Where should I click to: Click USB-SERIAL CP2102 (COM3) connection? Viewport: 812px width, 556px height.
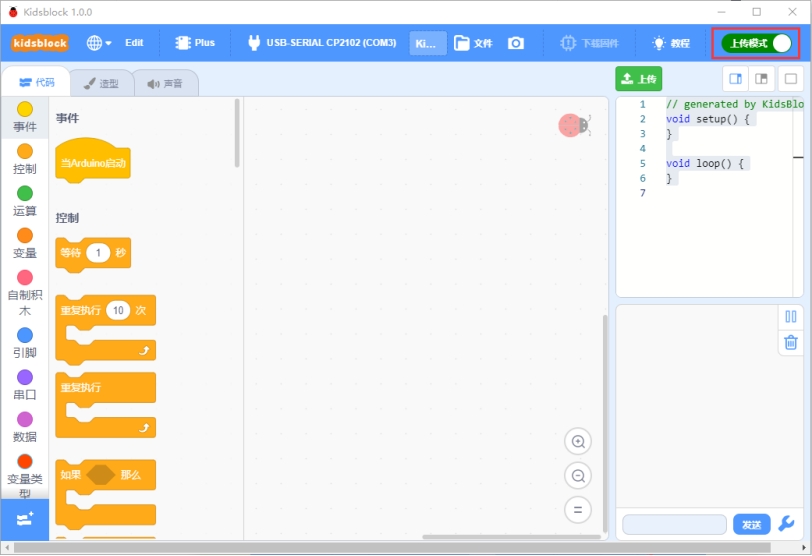tap(322, 43)
